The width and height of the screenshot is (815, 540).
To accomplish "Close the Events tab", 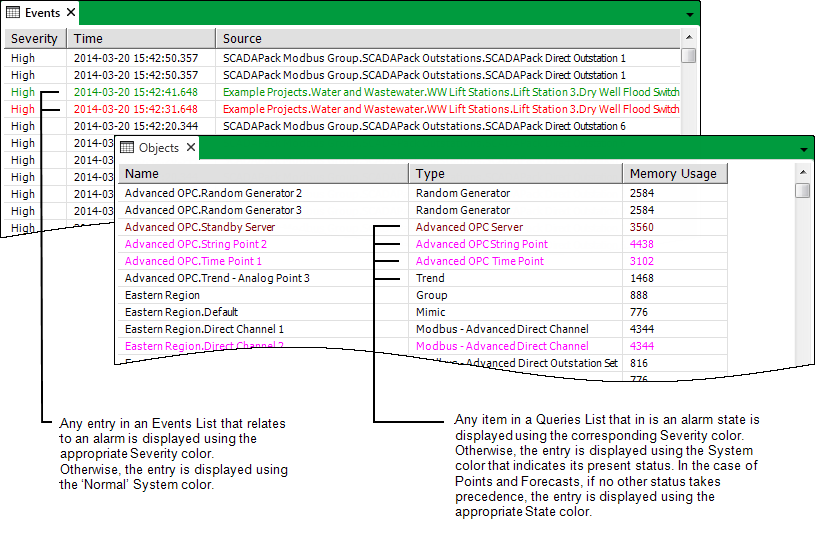I will point(70,14).
